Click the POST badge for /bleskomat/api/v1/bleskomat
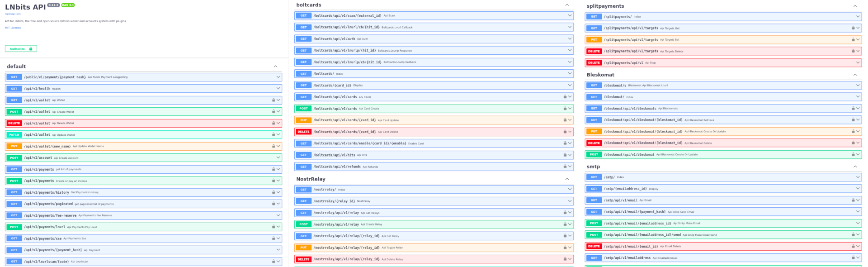This screenshot has height=267, width=868. [594, 155]
